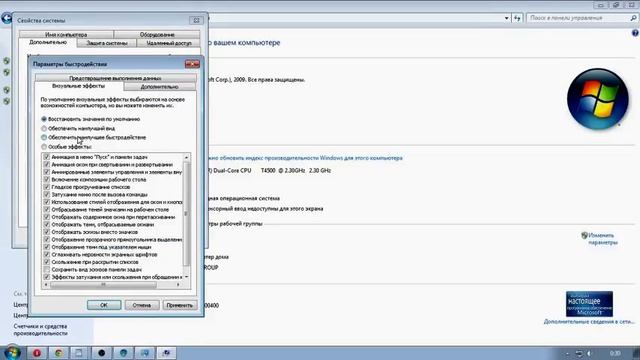The height and width of the screenshot is (360, 640).
Task: Click the blue help question mark icon
Action: pyautogui.click(x=635, y=33)
